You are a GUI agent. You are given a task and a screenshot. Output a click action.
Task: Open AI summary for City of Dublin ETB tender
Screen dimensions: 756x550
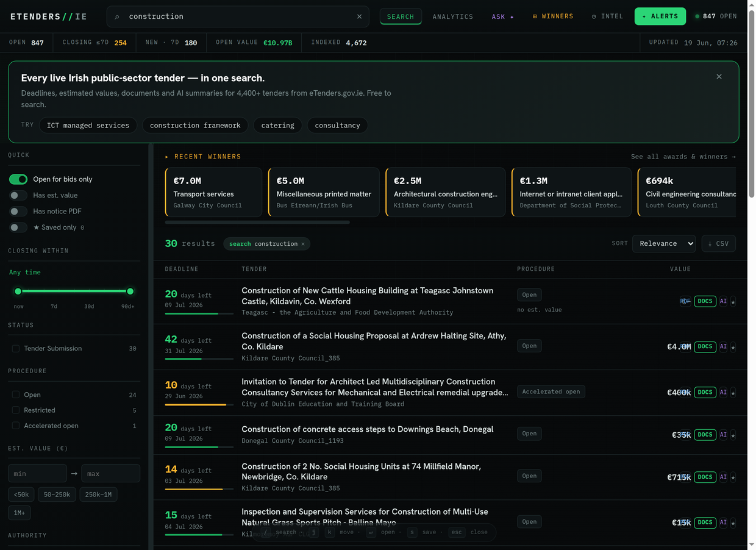[x=723, y=392]
